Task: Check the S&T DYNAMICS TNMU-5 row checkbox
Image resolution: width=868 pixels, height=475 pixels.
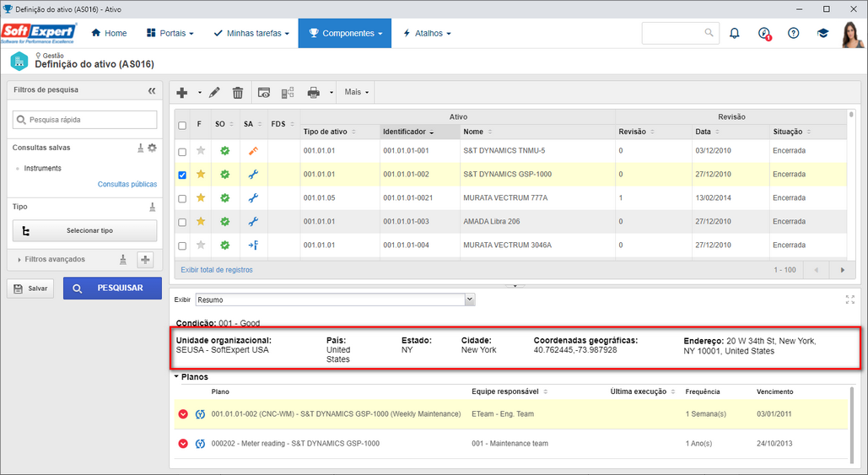Action: (x=182, y=152)
